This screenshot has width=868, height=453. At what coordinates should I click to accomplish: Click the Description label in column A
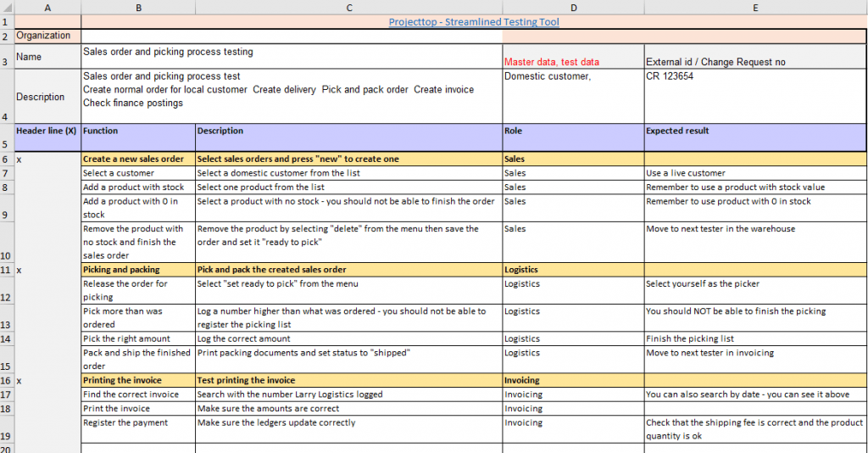(47, 97)
